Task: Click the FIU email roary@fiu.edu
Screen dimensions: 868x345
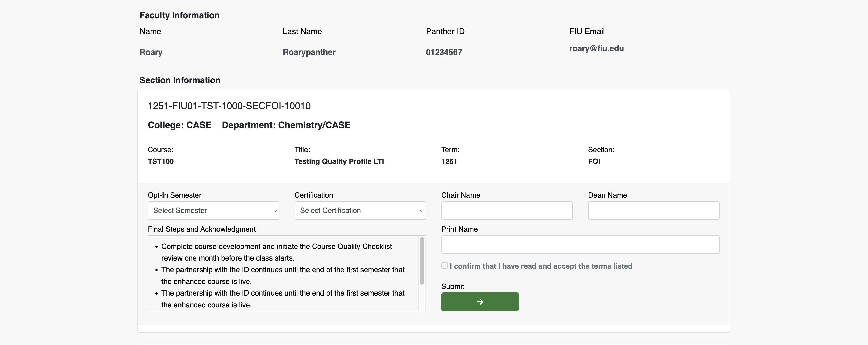Action: pyautogui.click(x=596, y=48)
